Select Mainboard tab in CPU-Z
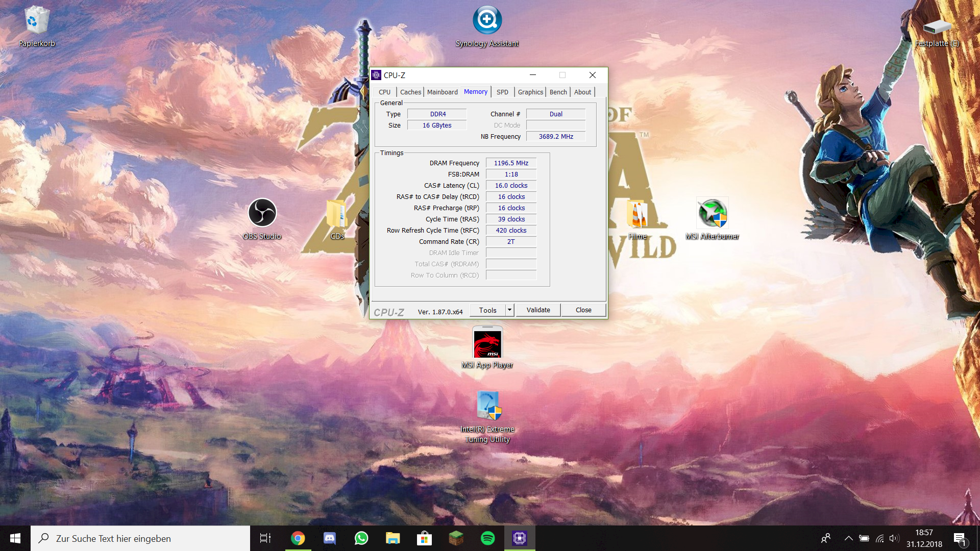The height and width of the screenshot is (551, 980). click(x=442, y=91)
